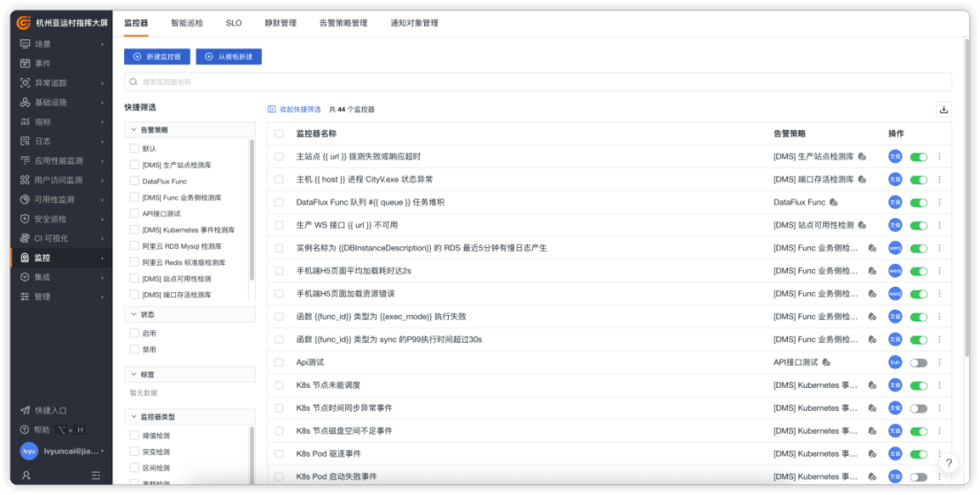Click alert strategy icon beside DataFlux Func
Viewport: 980px width, 495px height.
pos(833,203)
